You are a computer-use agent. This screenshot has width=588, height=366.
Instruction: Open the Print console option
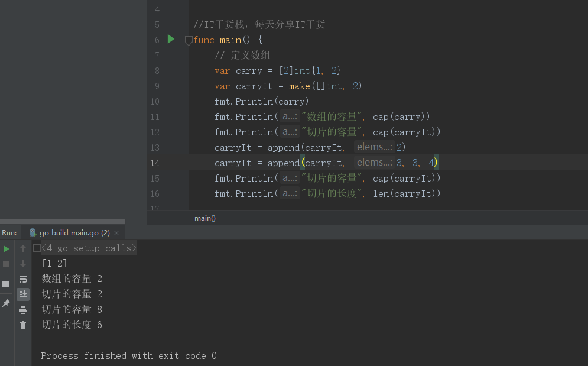click(23, 309)
